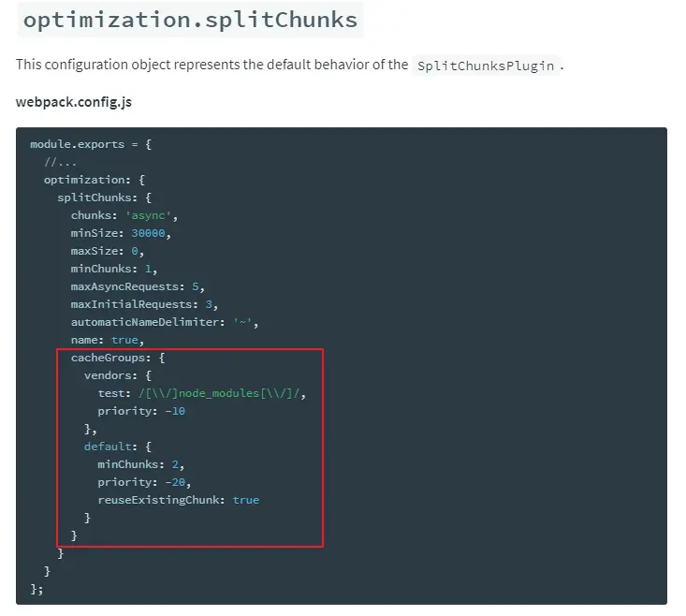Click the name: true line
This screenshot has height=616, width=686.
(108, 340)
